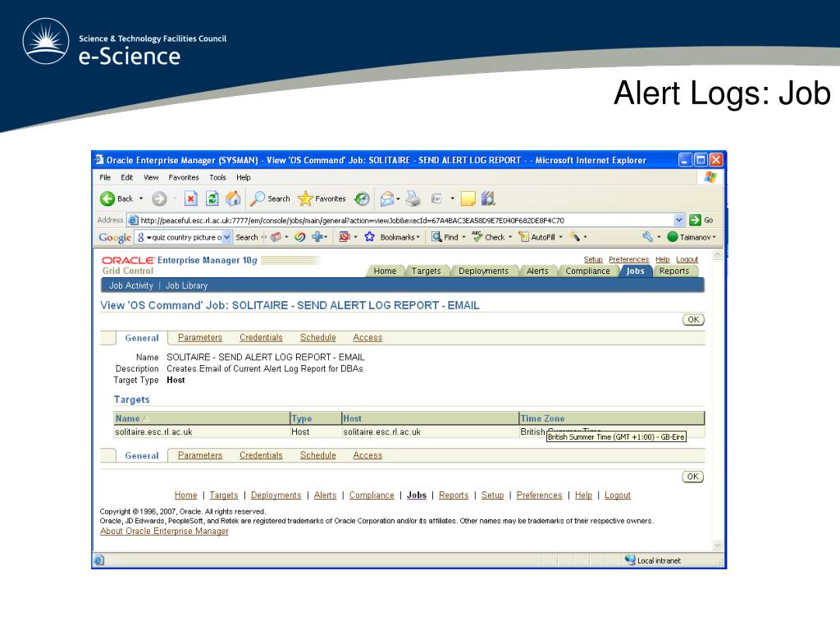Viewport: 840px width, 630px height.
Task: Click the orange swirl icon on the Google toolbar
Action: point(300,237)
